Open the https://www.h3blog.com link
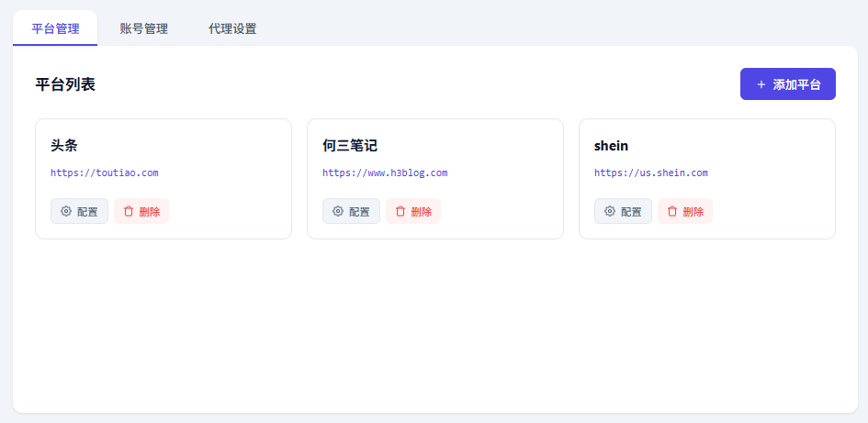This screenshot has width=868, height=423. click(385, 173)
